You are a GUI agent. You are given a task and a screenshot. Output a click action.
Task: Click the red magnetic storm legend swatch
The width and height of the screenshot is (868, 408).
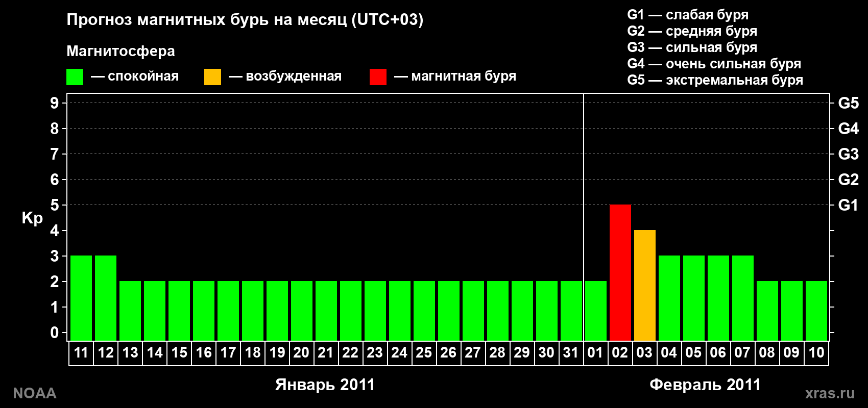(x=378, y=77)
